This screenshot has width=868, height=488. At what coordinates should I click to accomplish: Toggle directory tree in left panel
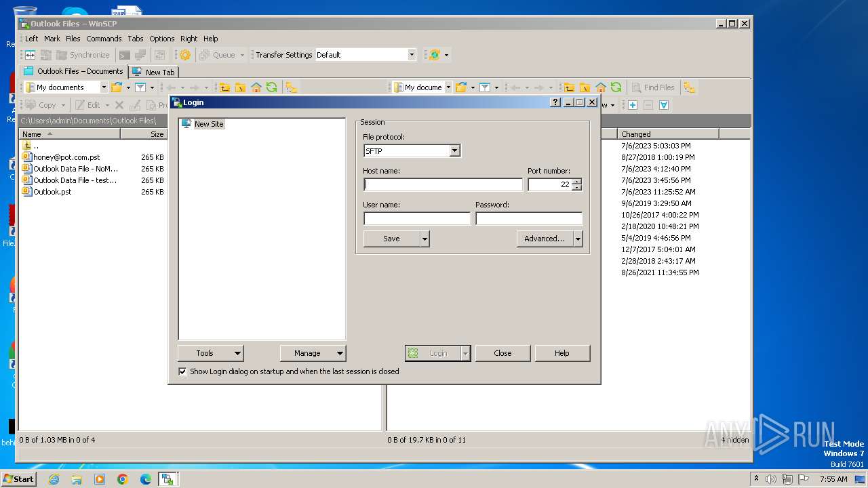[291, 87]
